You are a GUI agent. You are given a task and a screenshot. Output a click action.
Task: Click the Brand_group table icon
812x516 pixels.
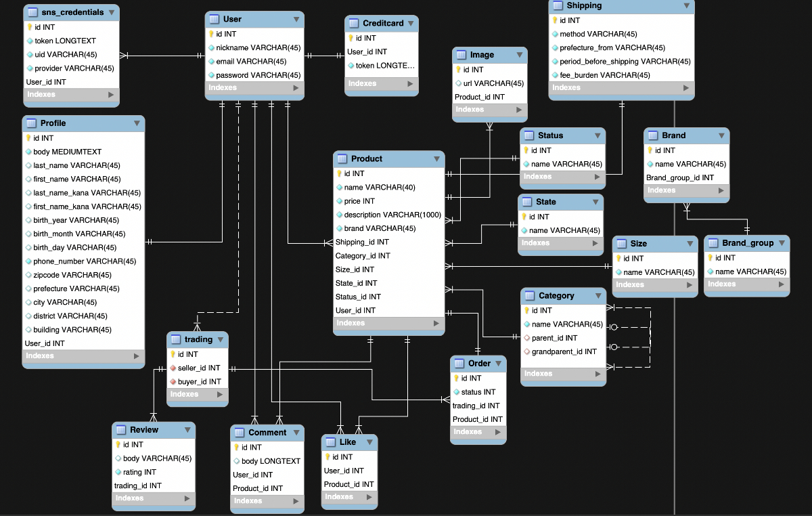(x=713, y=243)
